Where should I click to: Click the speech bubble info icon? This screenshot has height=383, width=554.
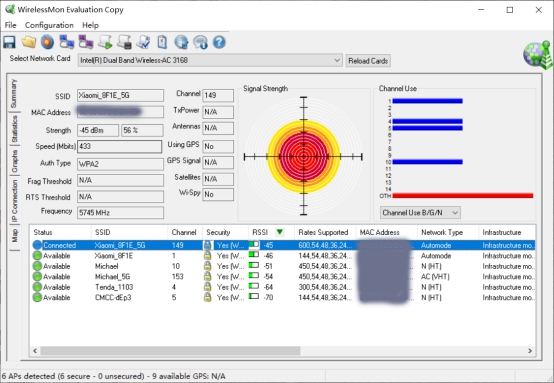pos(200,42)
